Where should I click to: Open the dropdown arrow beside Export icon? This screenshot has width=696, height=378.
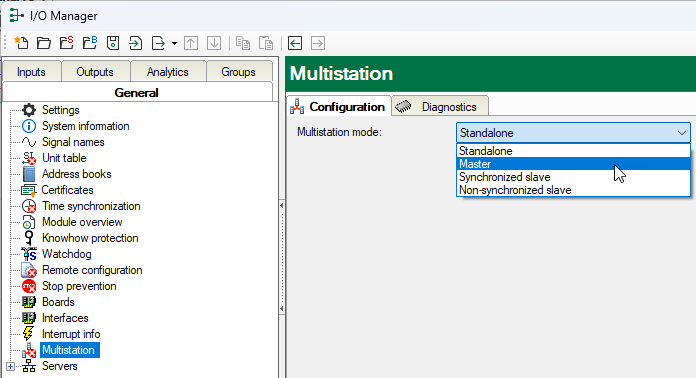174,43
